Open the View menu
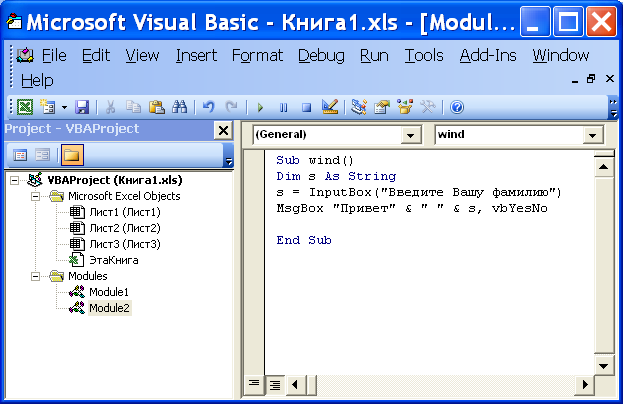623x404 pixels. point(142,56)
